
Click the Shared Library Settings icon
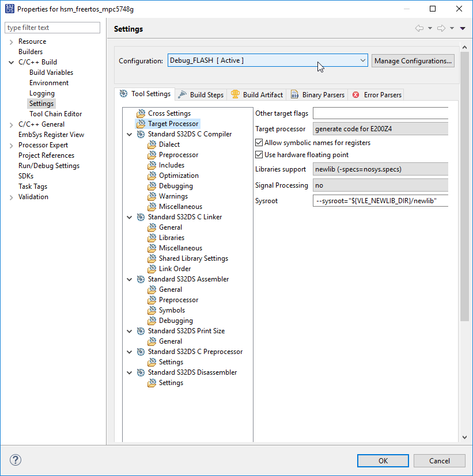coord(152,258)
